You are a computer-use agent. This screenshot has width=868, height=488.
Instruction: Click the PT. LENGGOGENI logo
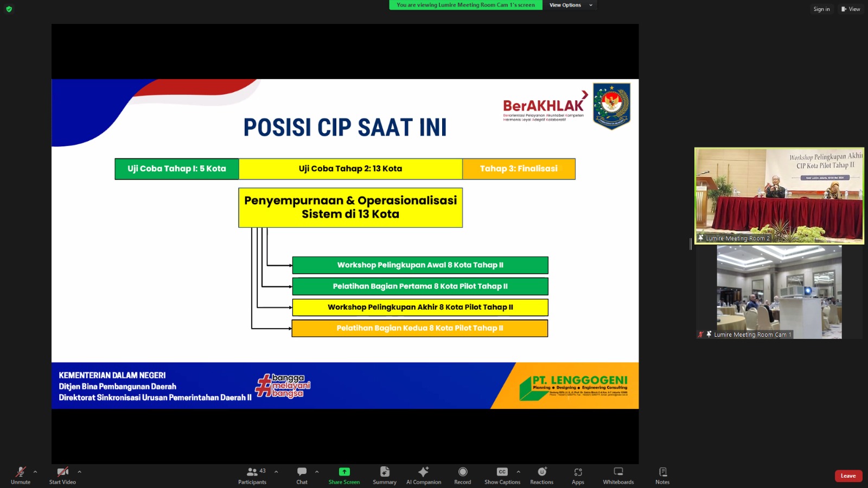574,387
